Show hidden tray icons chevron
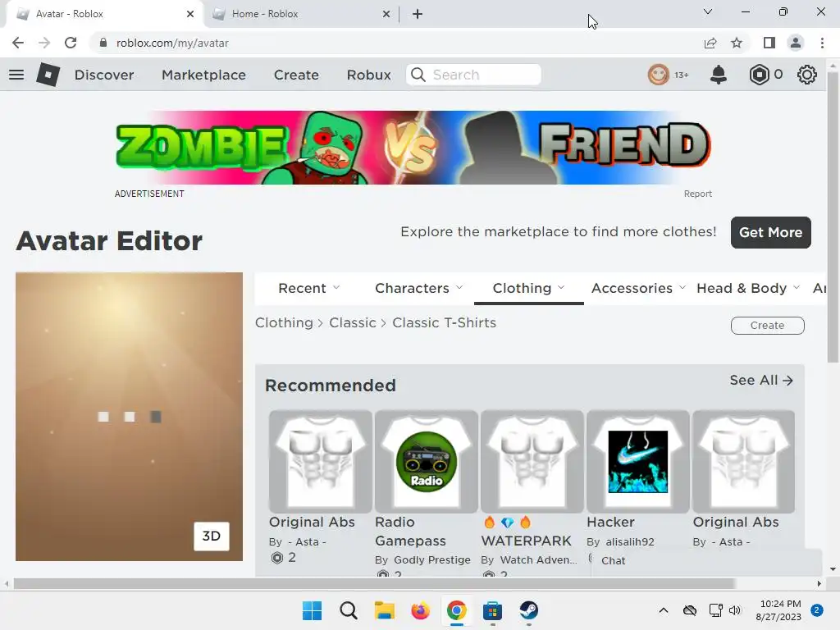840x630 pixels. pyautogui.click(x=663, y=610)
